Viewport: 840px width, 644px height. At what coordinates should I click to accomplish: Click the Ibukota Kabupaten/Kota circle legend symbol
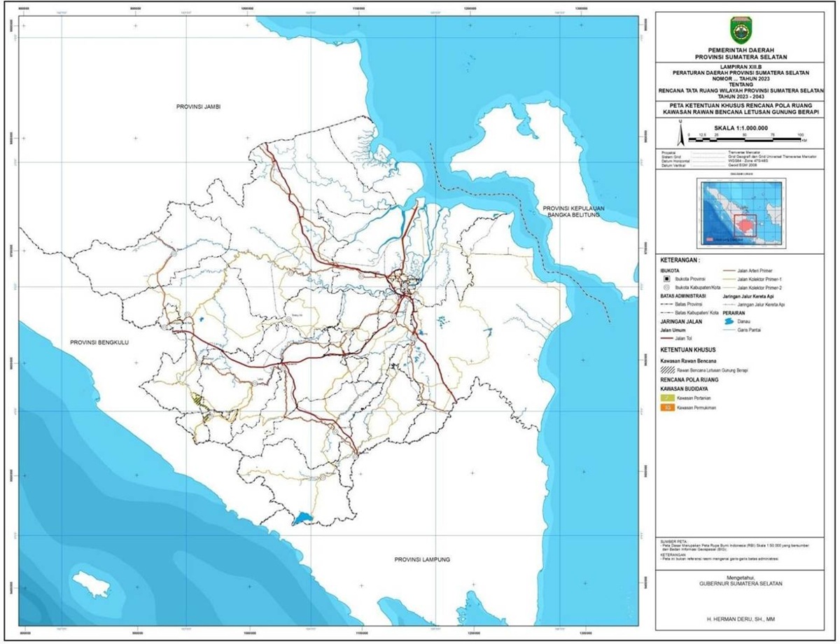click(668, 288)
